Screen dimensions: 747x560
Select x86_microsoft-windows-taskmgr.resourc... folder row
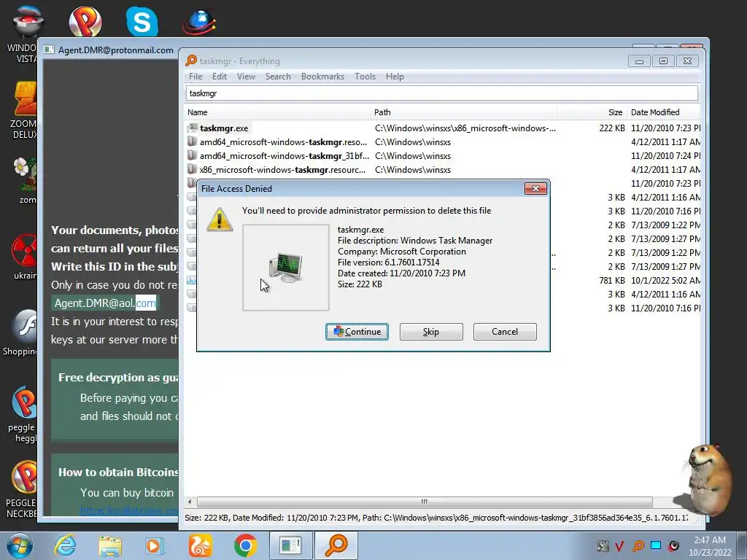click(x=443, y=169)
